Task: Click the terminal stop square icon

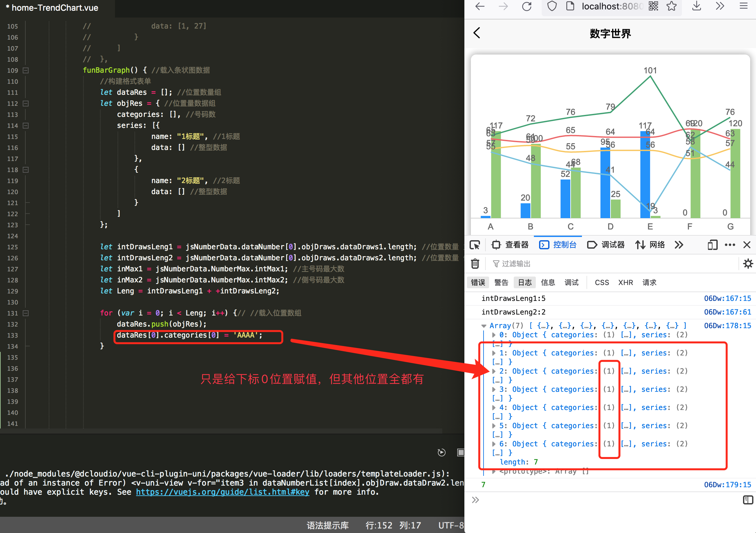Action: [x=460, y=453]
